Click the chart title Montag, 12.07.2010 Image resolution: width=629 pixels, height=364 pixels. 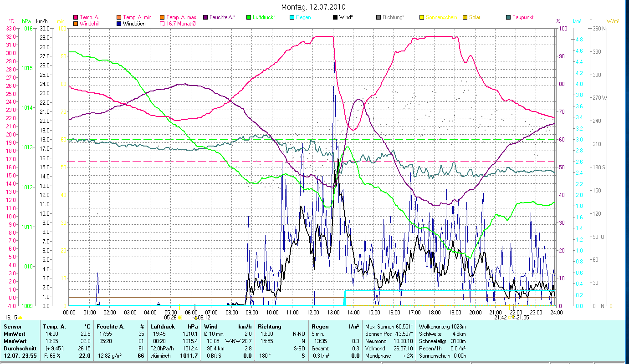tap(313, 7)
